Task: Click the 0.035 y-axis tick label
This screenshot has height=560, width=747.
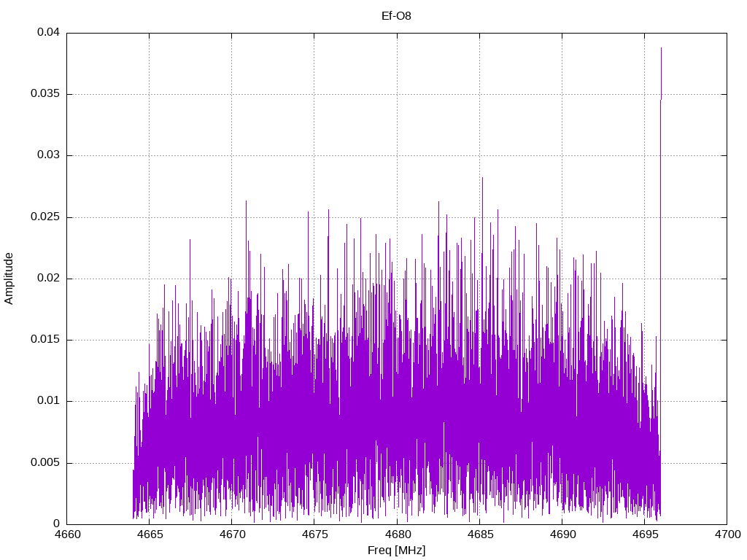Action: pos(46,94)
